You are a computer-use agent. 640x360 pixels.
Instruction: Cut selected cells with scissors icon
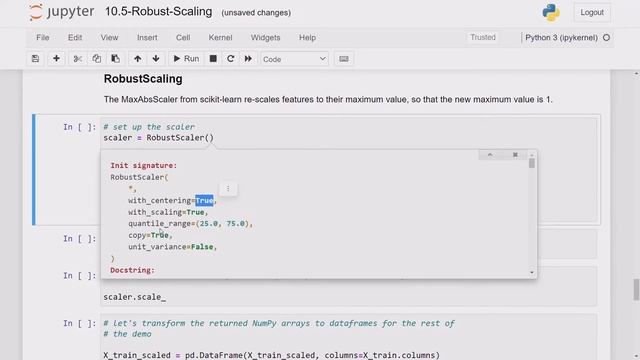coord(77,59)
